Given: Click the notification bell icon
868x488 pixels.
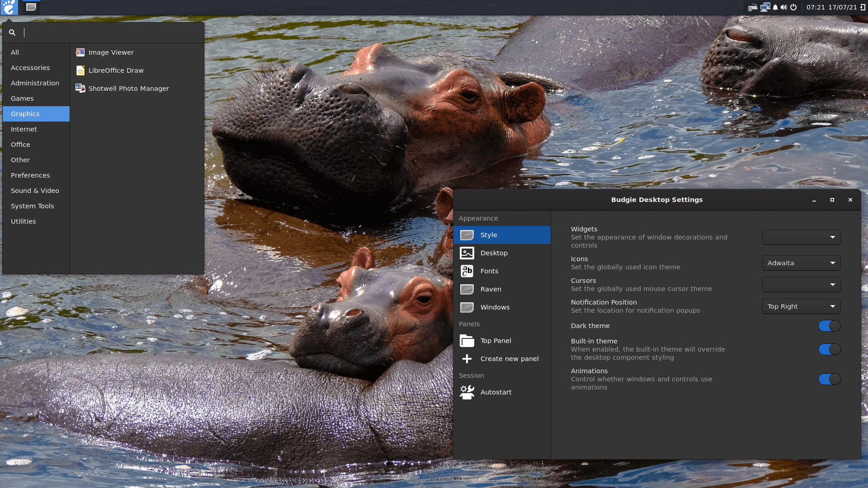Looking at the screenshot, I should pos(775,8).
